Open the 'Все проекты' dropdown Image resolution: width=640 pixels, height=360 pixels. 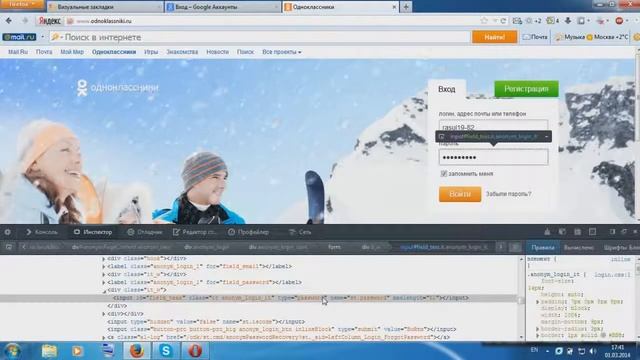(x=282, y=52)
